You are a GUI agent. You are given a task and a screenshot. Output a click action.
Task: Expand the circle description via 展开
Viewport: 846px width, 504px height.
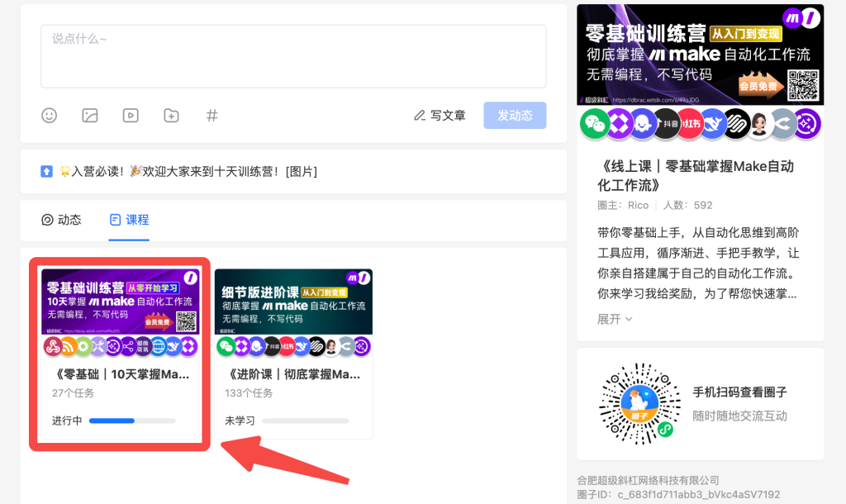point(614,319)
